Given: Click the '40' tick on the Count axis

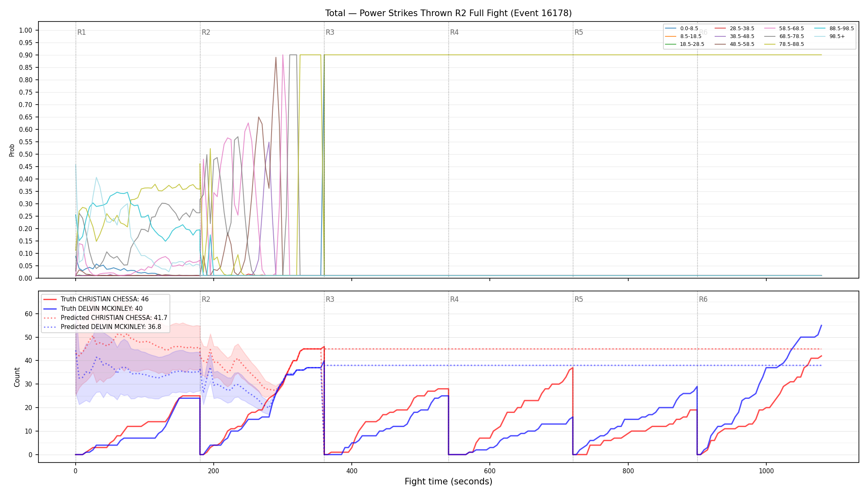Looking at the screenshot, I should pos(29,361).
